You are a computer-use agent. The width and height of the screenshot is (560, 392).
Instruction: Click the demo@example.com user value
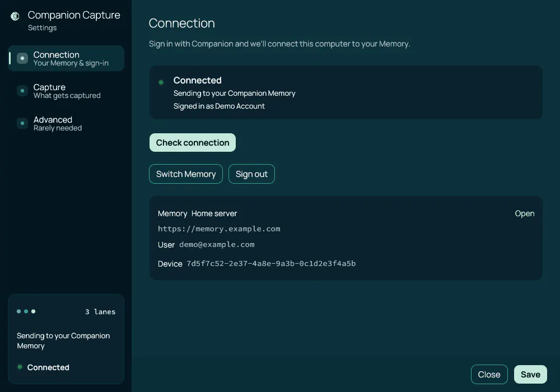(217, 245)
